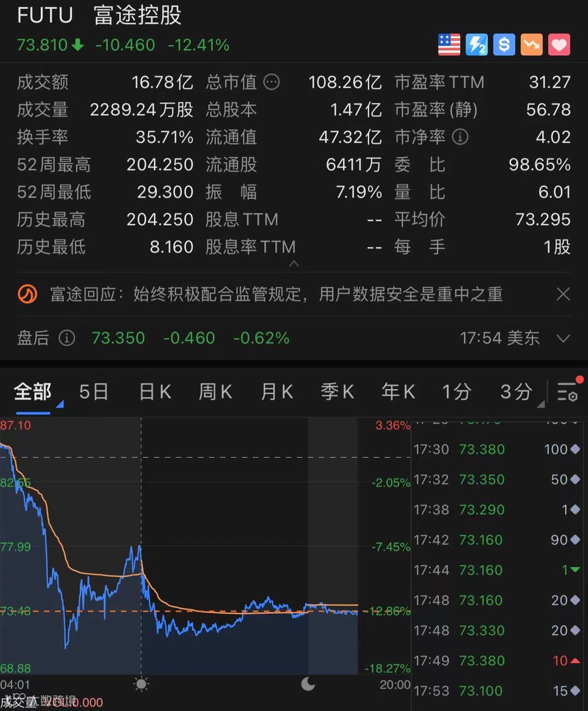Viewport: 588px width, 711px height.
Task: Tap the -18.27% chart axis label
Action: [387, 668]
